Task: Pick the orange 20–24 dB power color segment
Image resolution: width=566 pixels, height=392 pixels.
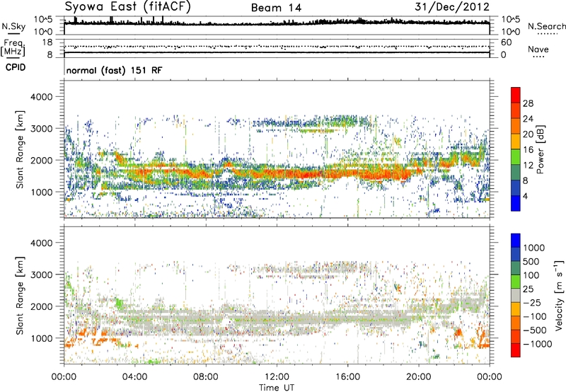Action: (516, 126)
